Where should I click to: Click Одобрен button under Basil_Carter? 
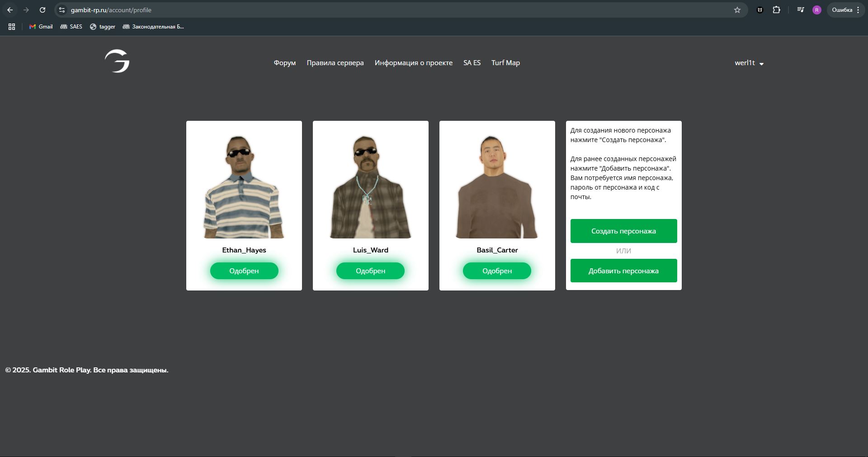click(x=497, y=271)
